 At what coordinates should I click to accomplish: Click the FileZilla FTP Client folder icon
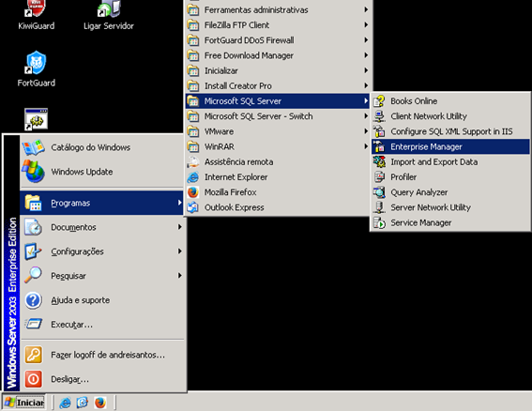pyautogui.click(x=193, y=24)
